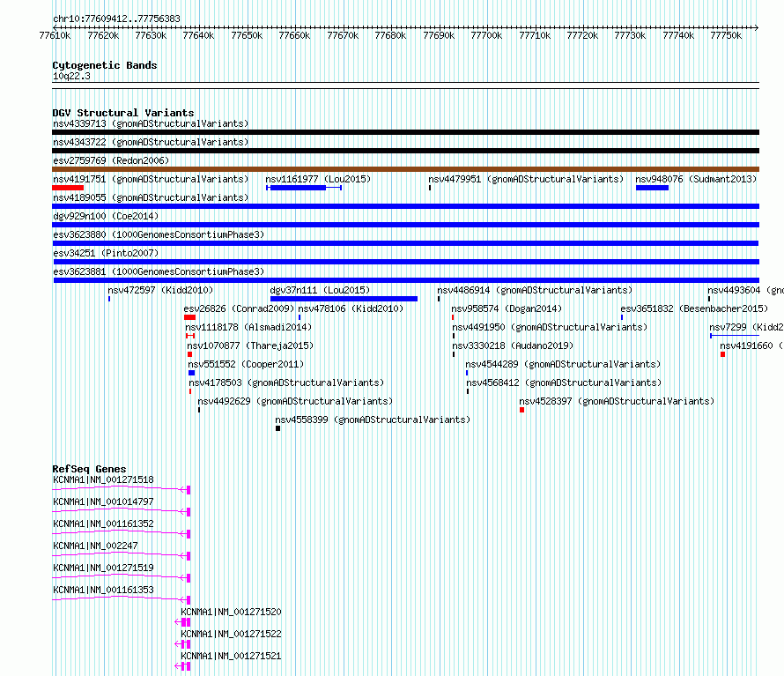
Task: Click the KCNMA1|NM_001271522 gene label
Action: pos(231,634)
